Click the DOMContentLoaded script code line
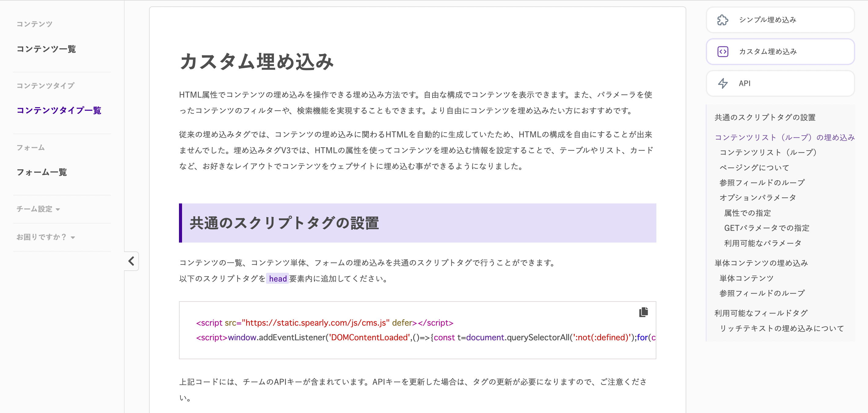 426,338
